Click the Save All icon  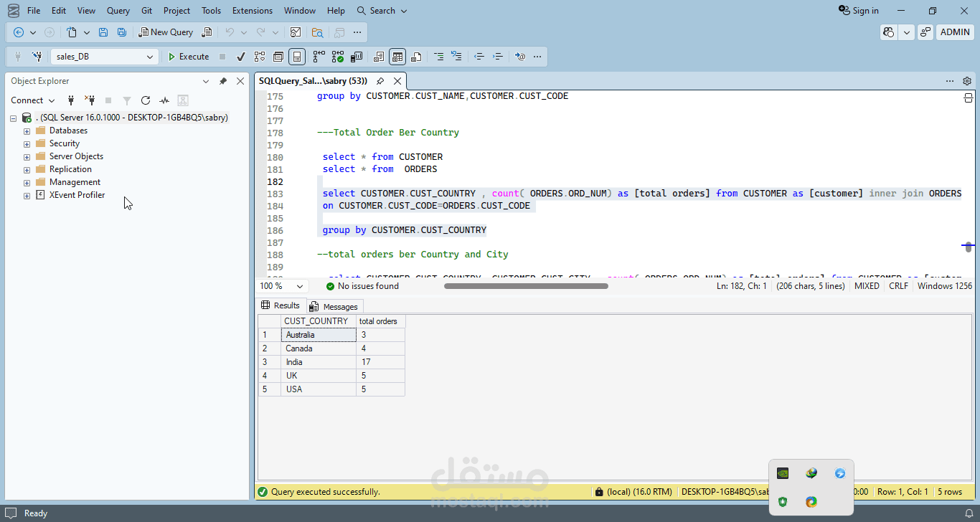tap(122, 32)
